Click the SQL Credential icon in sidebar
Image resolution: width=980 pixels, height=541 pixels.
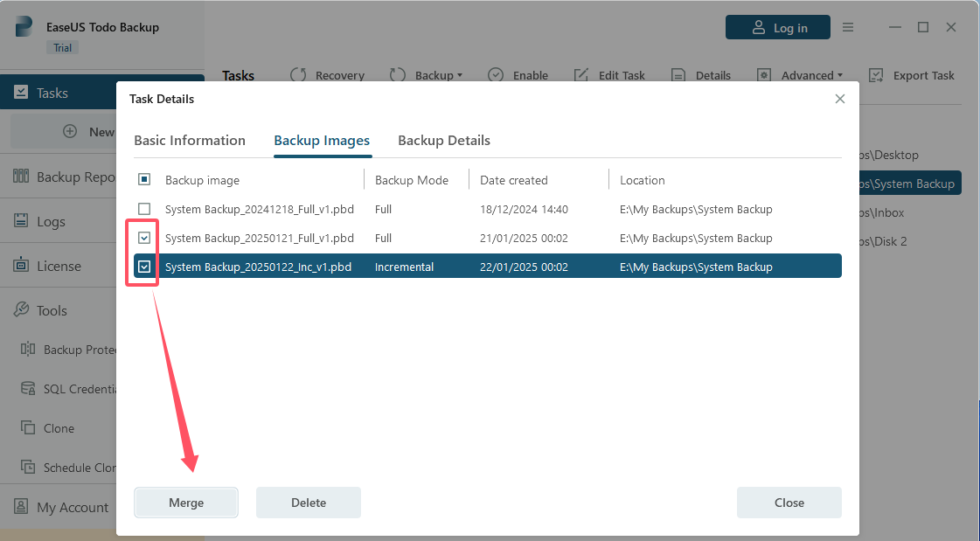28,389
